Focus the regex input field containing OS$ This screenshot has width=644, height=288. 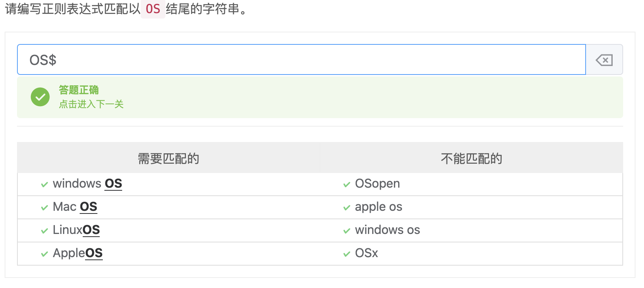(x=302, y=60)
